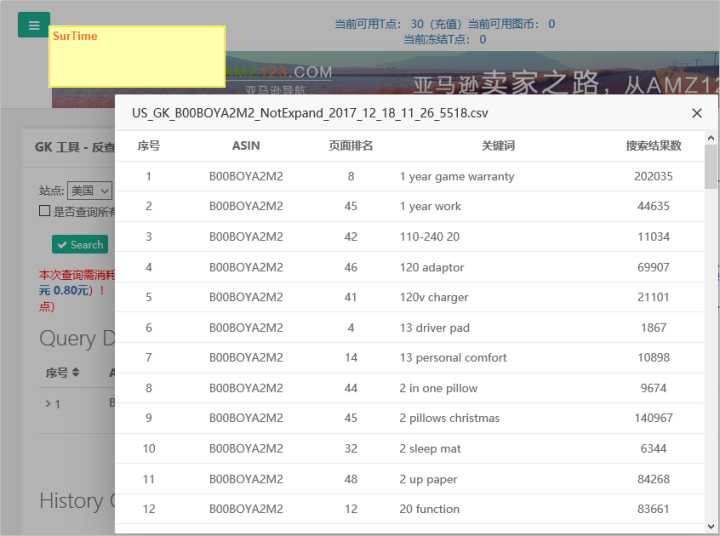The image size is (720, 536).
Task: Select the '2 pillows christmas' keyword row
Action: pyautogui.click(x=449, y=418)
